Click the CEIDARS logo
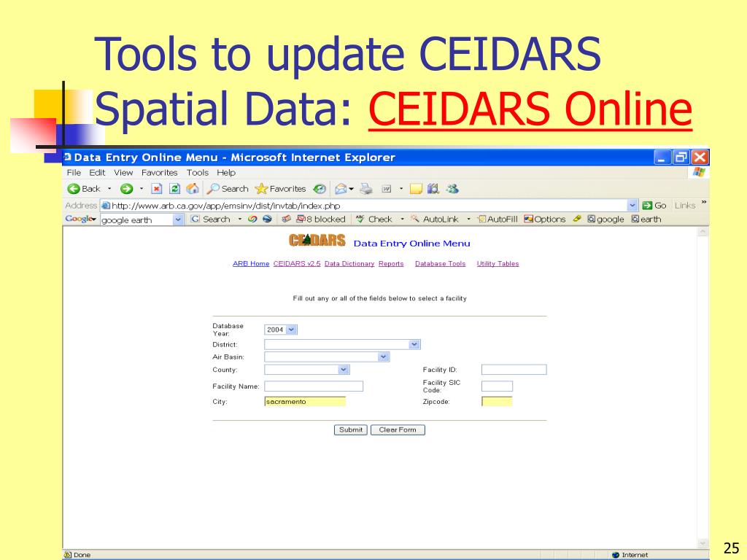 pos(317,241)
